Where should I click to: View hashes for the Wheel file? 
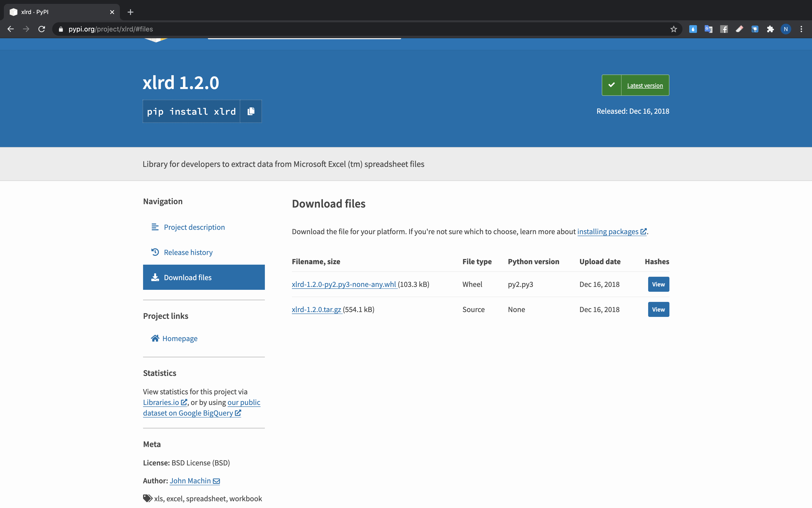tap(658, 284)
